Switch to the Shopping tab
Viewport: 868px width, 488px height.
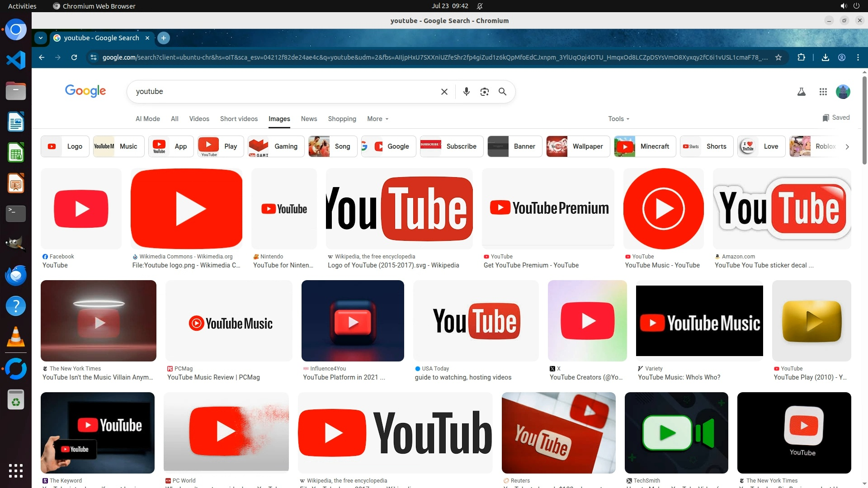pyautogui.click(x=342, y=119)
